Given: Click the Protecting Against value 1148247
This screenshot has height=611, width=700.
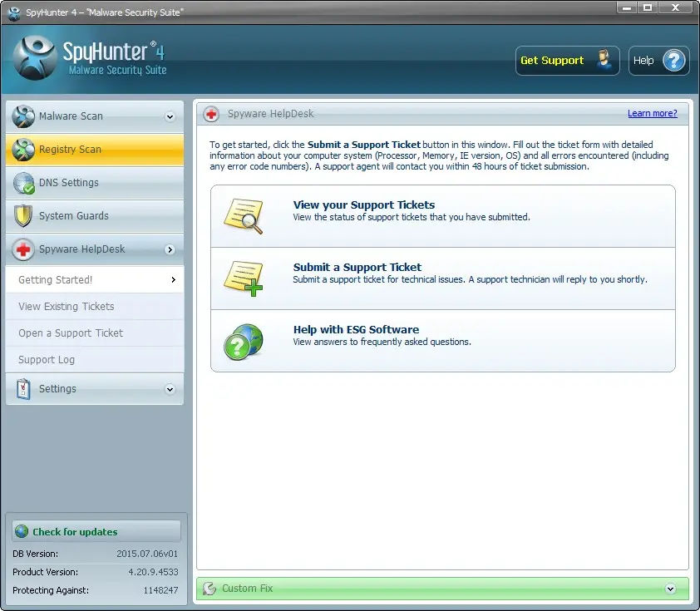Looking at the screenshot, I should click(160, 590).
